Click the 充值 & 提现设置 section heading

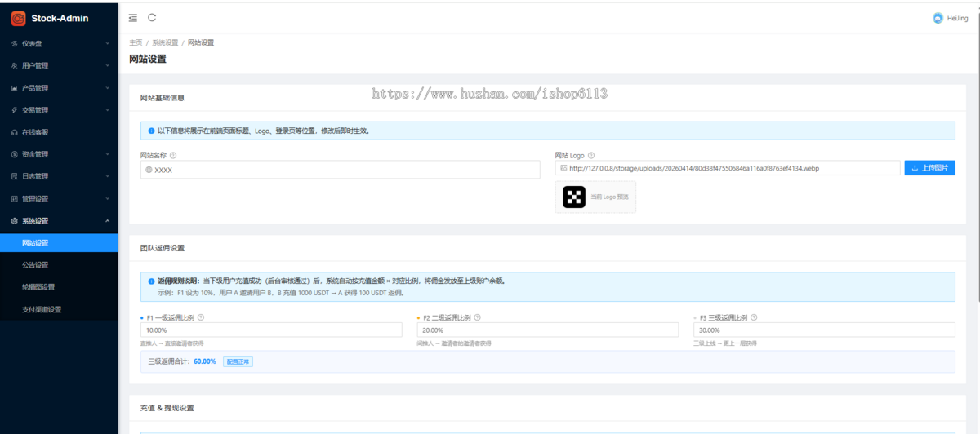pos(167,408)
